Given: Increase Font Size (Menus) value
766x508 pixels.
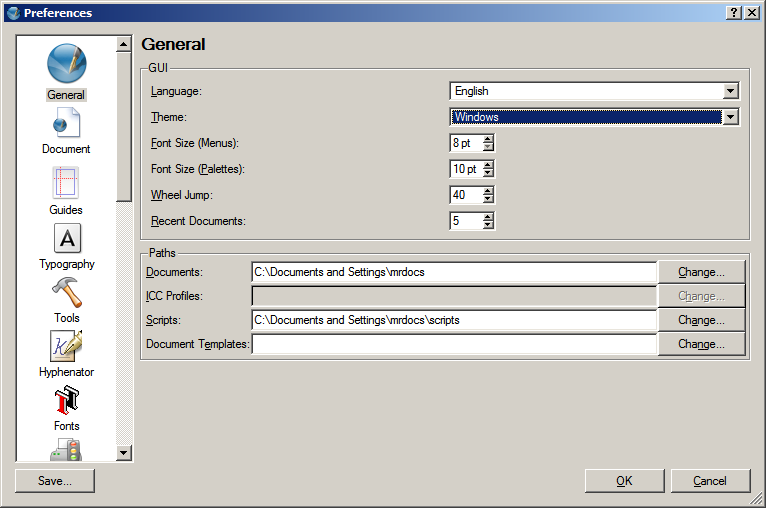Looking at the screenshot, I should (488, 139).
